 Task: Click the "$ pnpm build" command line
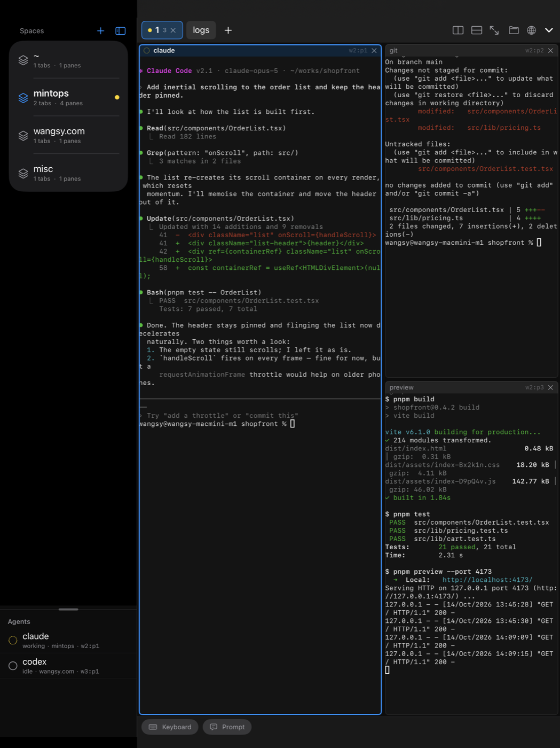tap(409, 399)
